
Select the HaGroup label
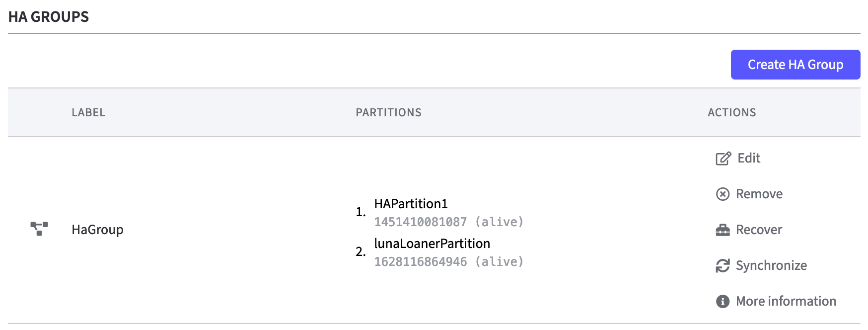click(97, 230)
